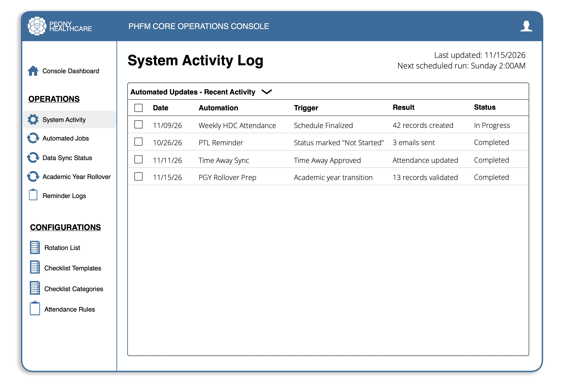Click the Console Dashboard home icon

[x=33, y=71]
